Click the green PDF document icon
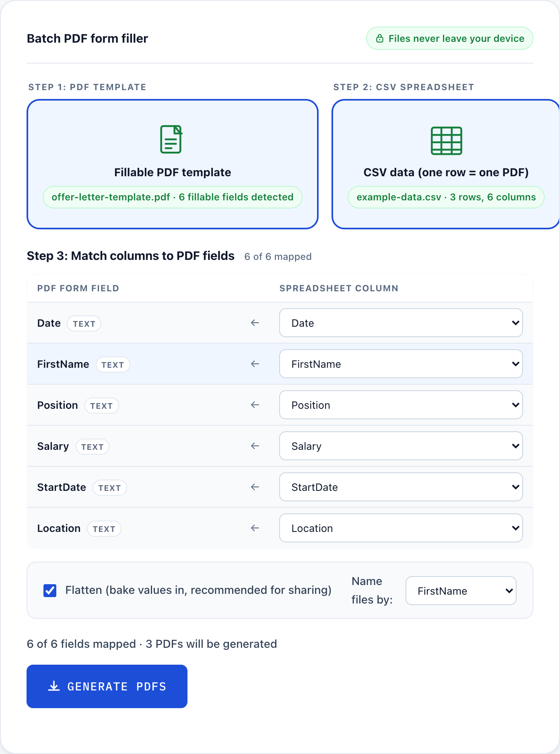 (171, 139)
